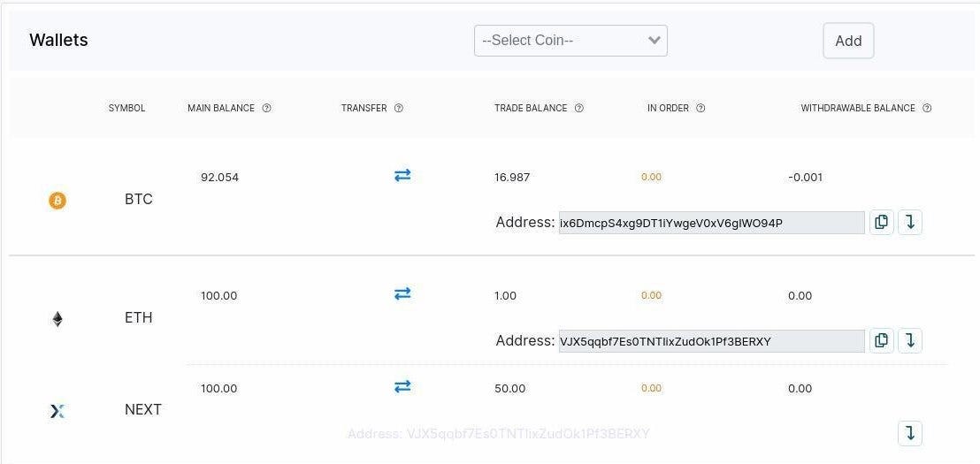Click the Bitcoin coin logo
Viewport: 980px width, 464px height.
coord(57,201)
